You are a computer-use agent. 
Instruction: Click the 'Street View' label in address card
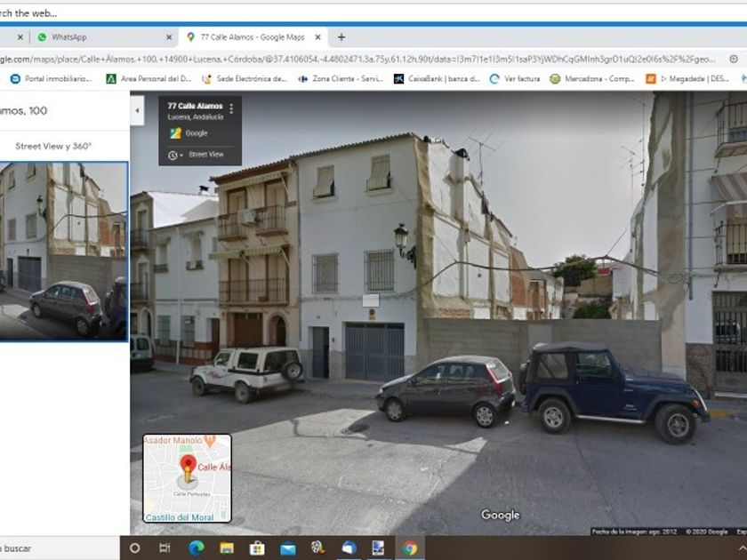[x=206, y=155]
